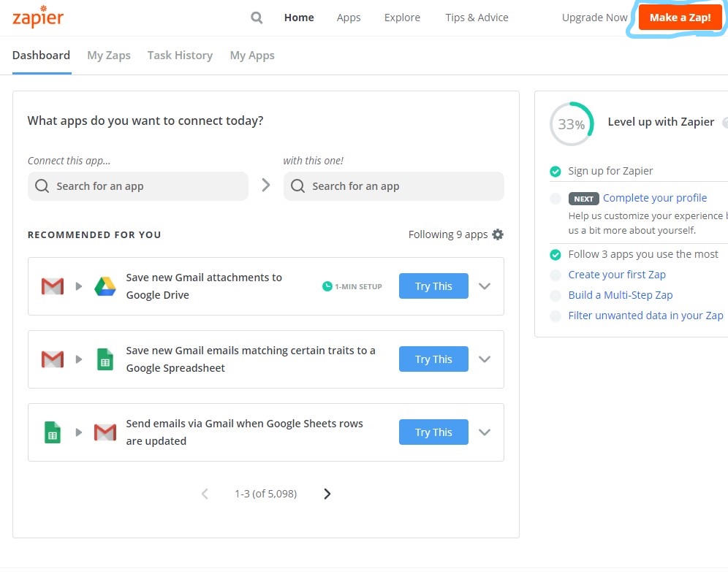Click the with this one search field
Screen dimensions: 728x577
coord(394,186)
